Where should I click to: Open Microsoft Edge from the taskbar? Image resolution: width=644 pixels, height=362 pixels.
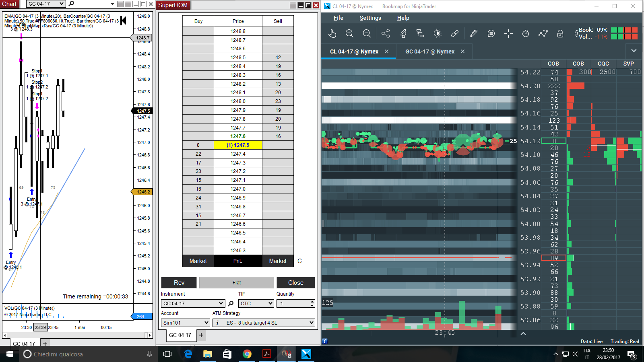click(x=188, y=354)
